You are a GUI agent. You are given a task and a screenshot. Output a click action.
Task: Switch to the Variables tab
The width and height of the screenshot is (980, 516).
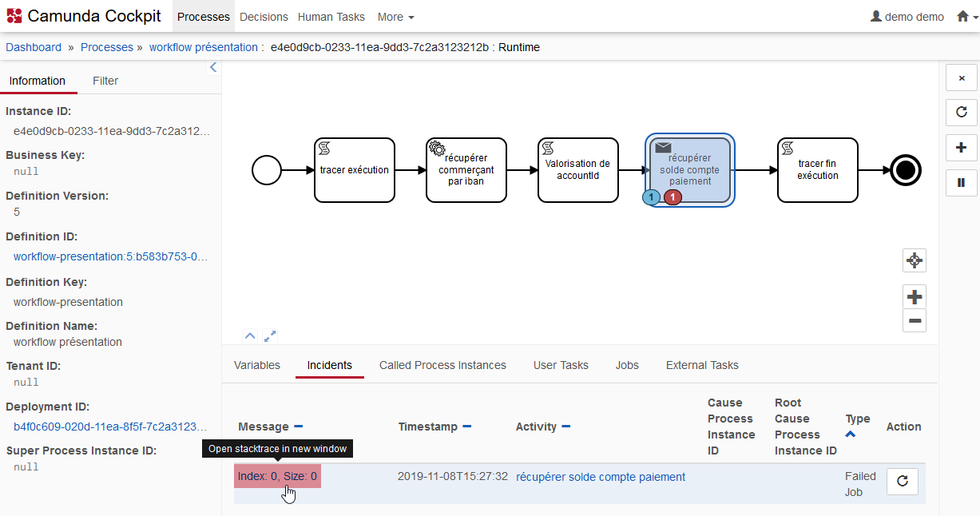[257, 365]
